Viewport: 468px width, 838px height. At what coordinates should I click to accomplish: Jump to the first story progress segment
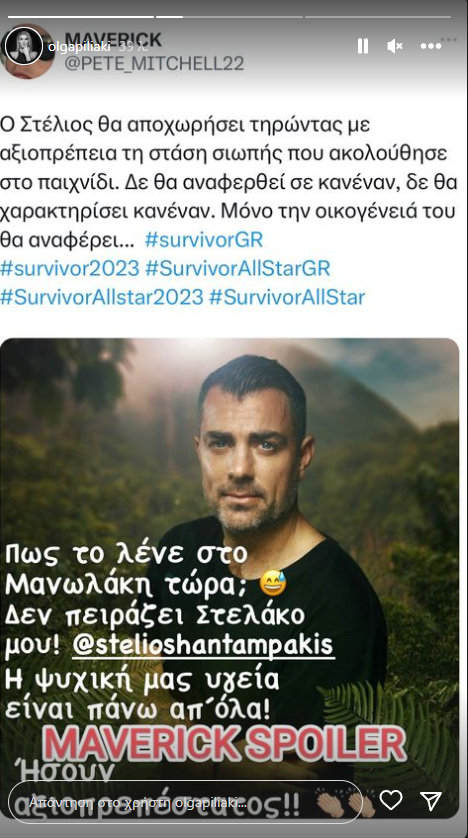tap(80, 17)
